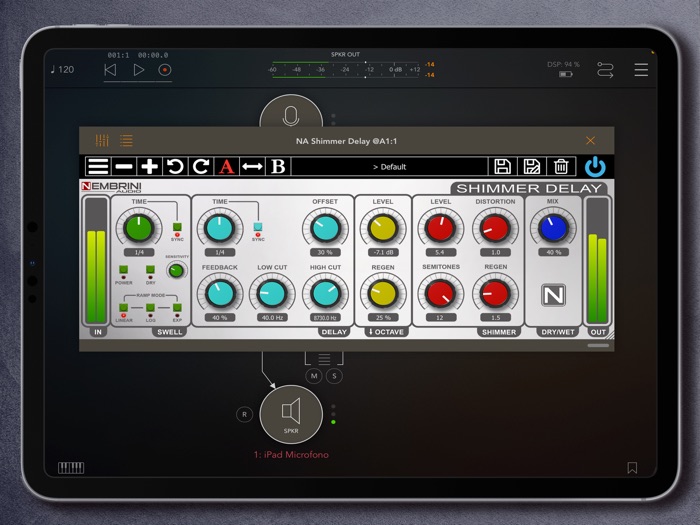The width and height of the screenshot is (700, 525).
Task: Toggle the R record-arm button
Action: coord(244,414)
